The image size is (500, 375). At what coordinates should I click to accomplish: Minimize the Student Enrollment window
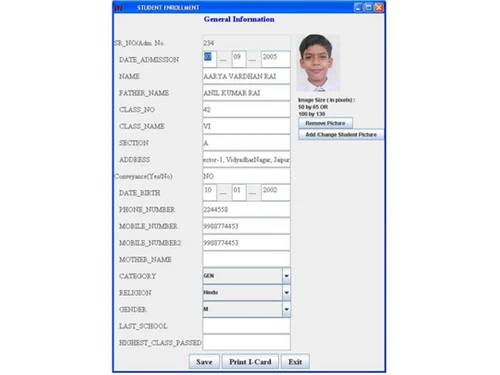(x=358, y=7)
